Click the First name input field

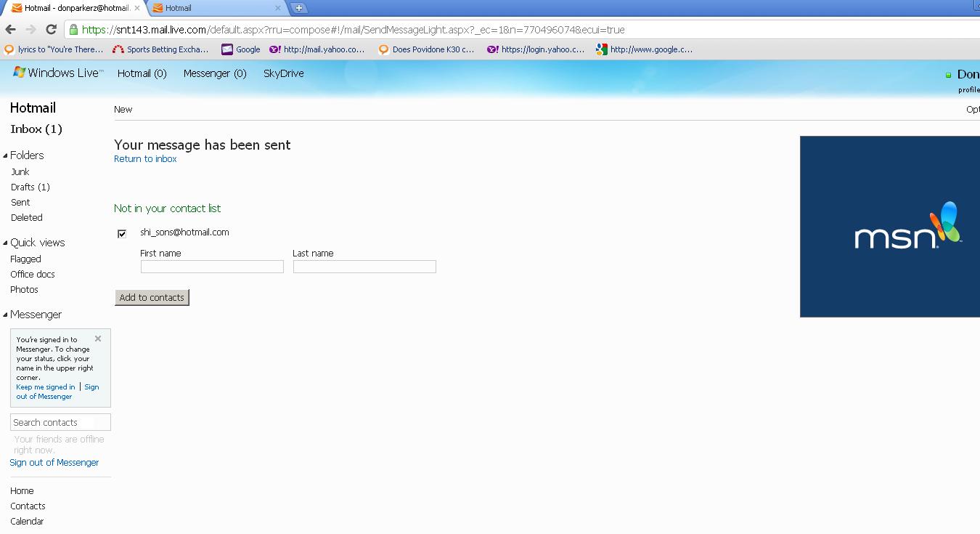[x=212, y=267]
